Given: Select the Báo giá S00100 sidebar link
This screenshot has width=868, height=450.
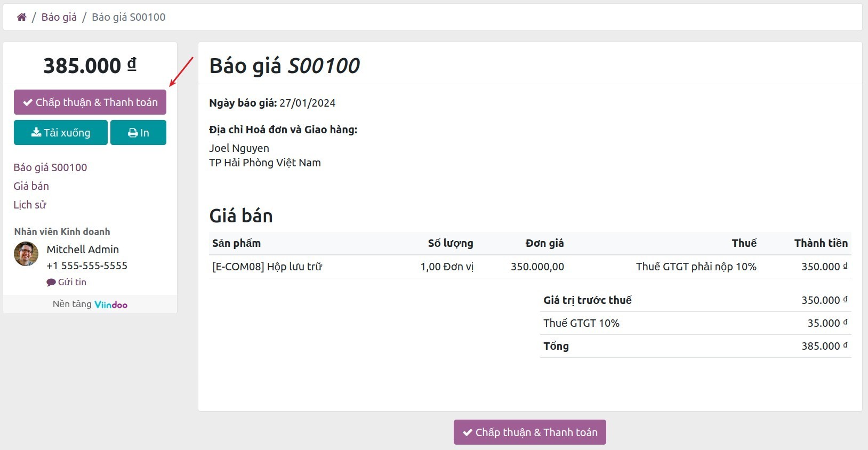Looking at the screenshot, I should [50, 167].
